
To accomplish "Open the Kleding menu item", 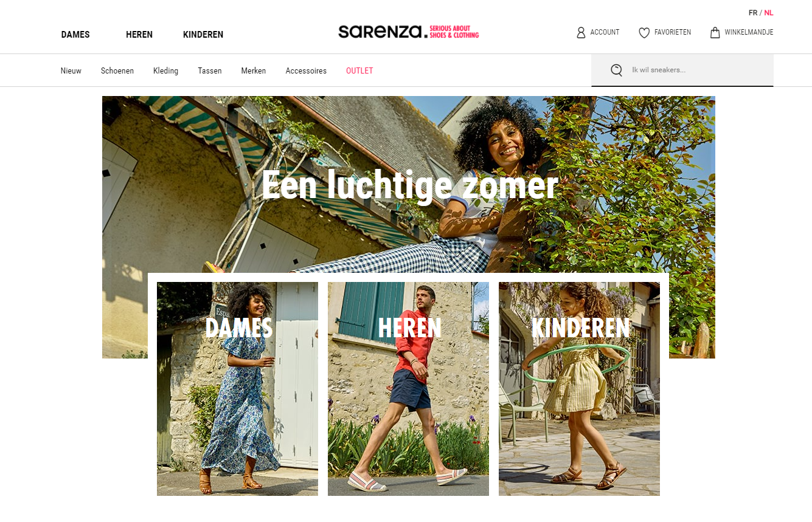I will [165, 70].
